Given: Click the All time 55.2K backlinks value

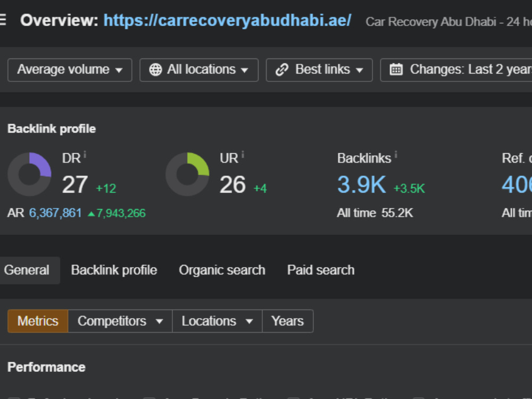Looking at the screenshot, I should click(x=397, y=213).
